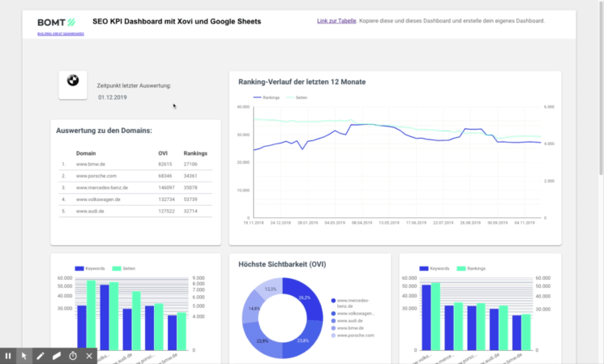The image size is (604, 364).
Task: Open the timer tool
Action: pyautogui.click(x=73, y=356)
